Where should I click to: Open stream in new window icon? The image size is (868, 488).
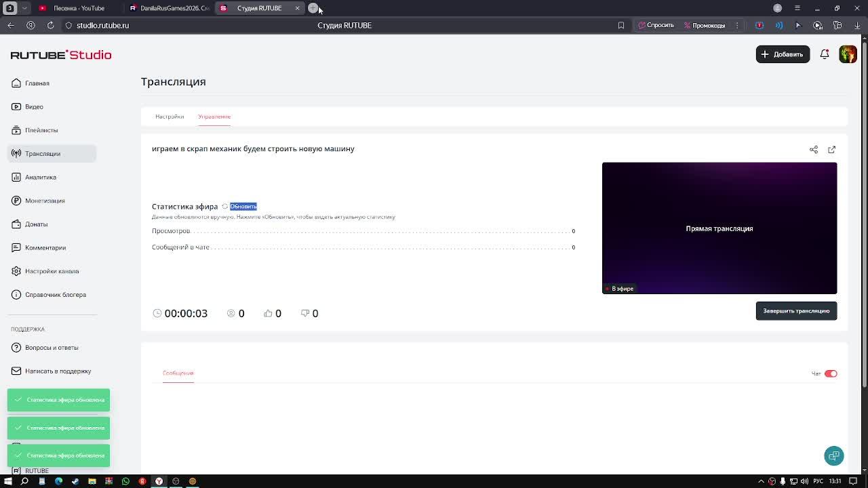tap(831, 150)
